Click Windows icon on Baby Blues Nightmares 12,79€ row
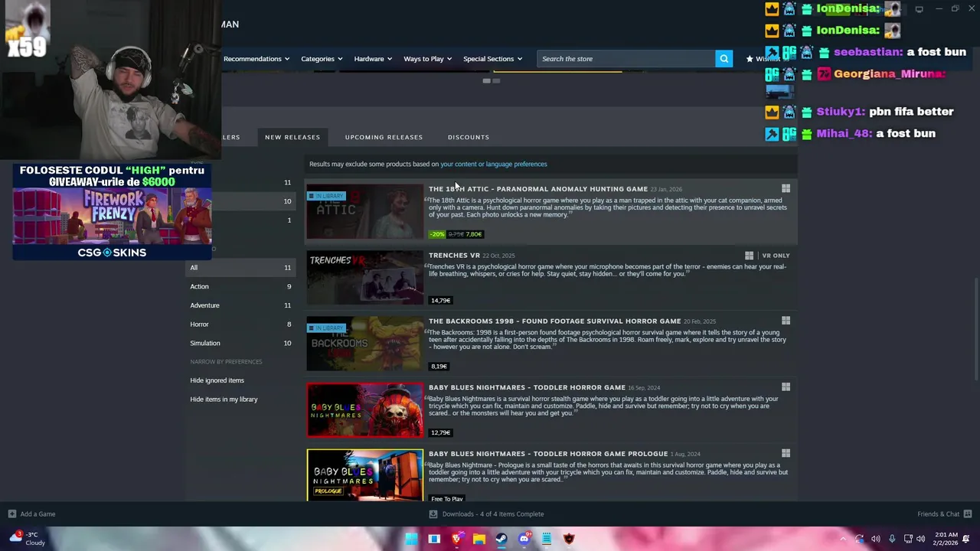 coord(786,387)
